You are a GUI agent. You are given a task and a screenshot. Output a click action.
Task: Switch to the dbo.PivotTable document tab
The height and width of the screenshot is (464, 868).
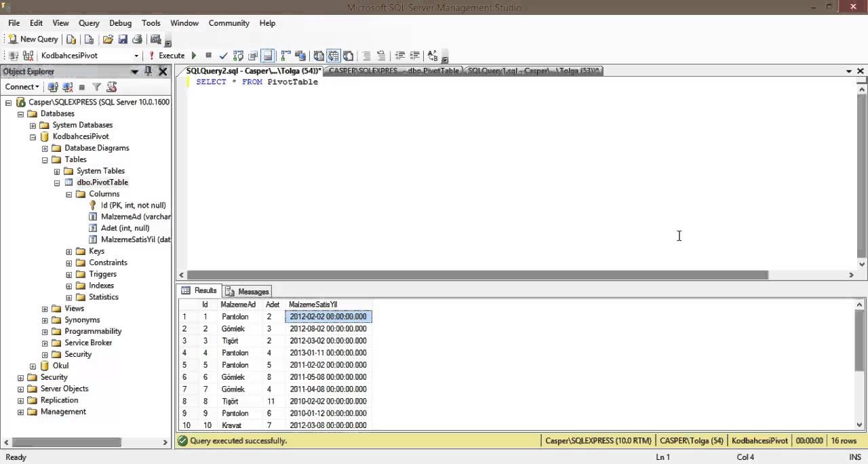coord(393,71)
